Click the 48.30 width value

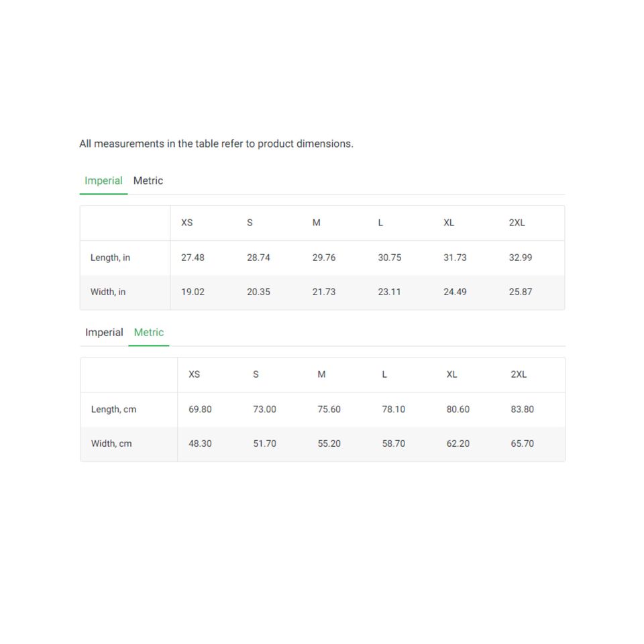pos(200,443)
